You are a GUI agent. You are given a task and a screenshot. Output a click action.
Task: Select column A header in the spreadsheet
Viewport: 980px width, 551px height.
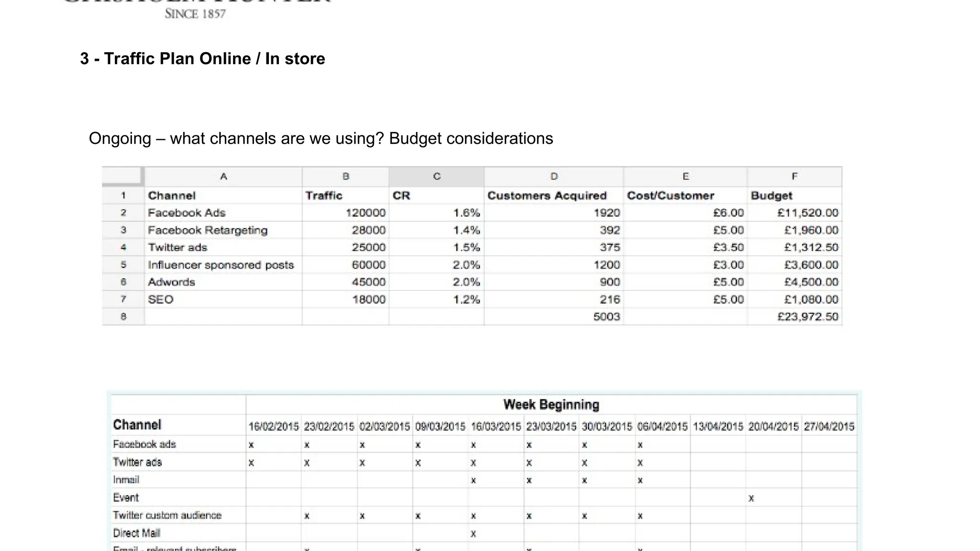tap(223, 176)
